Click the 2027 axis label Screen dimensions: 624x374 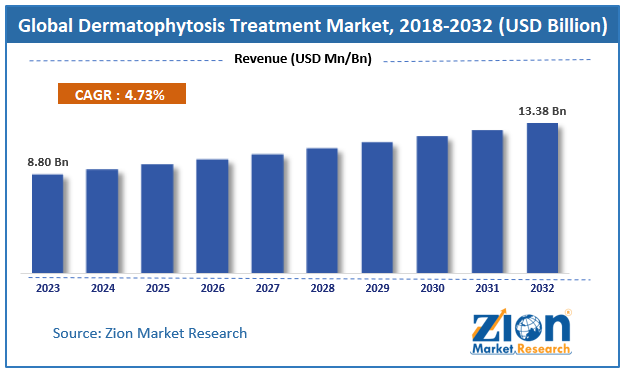267,288
